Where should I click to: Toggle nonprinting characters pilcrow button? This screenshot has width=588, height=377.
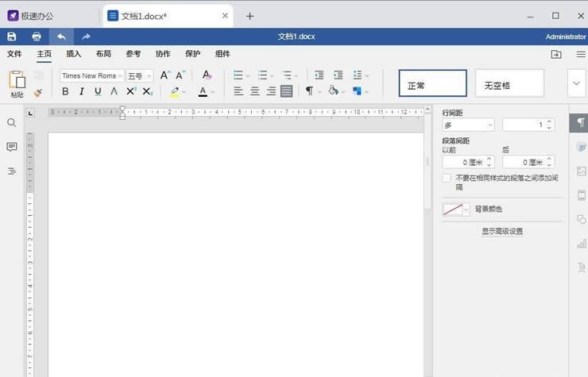310,91
